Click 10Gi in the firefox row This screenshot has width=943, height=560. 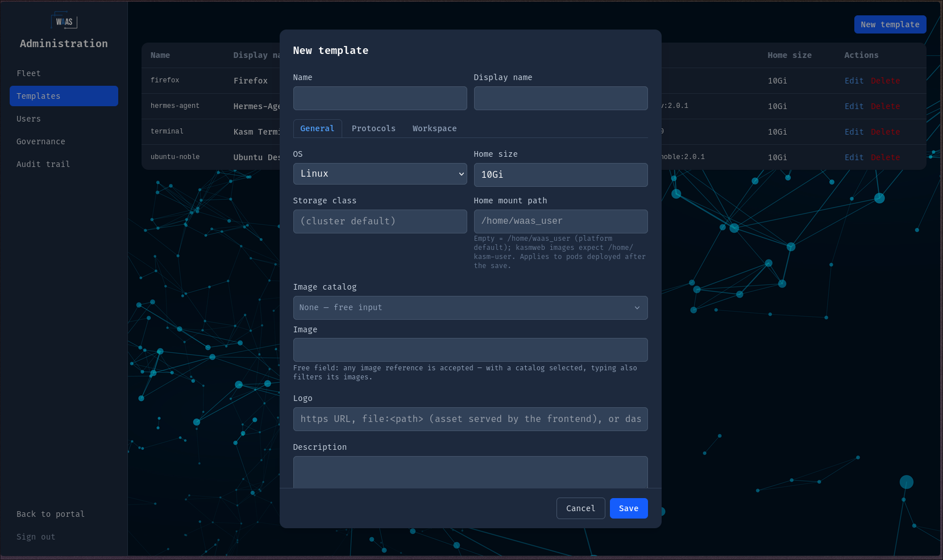click(x=777, y=81)
